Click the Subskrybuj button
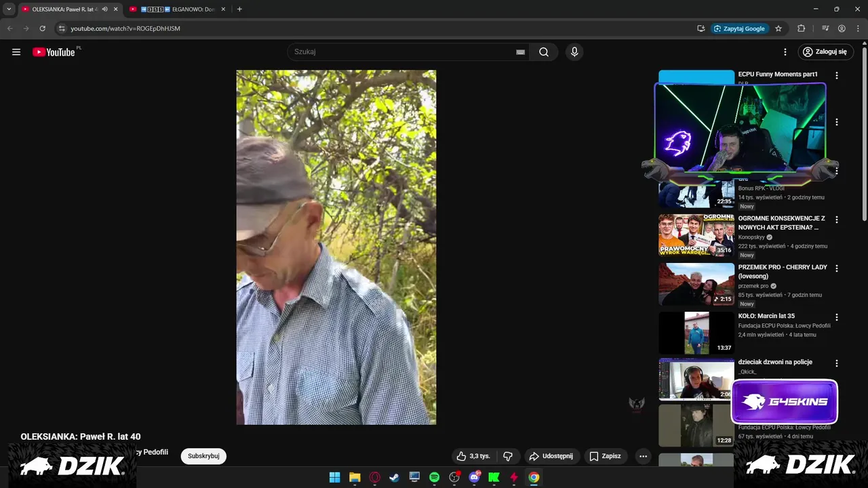This screenshot has height=488, width=868. point(203,456)
